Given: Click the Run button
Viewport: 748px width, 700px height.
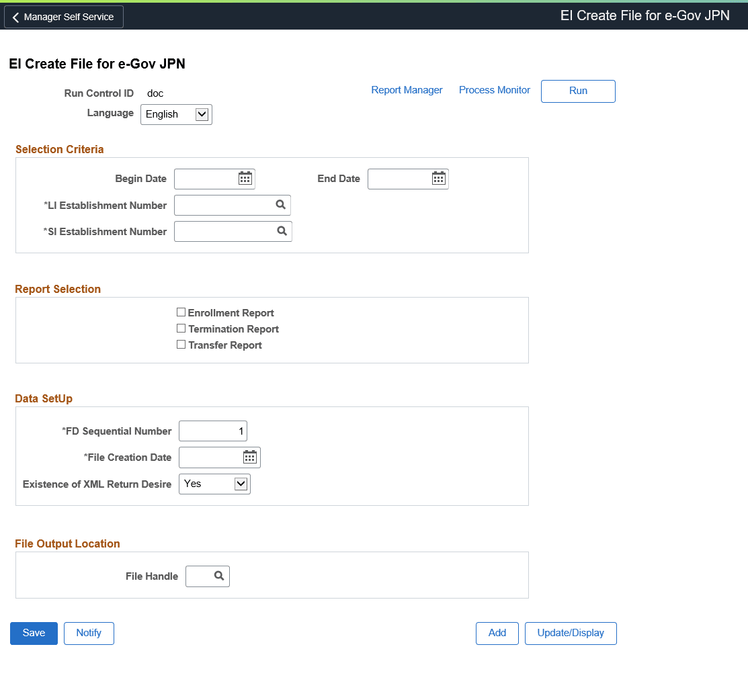Looking at the screenshot, I should 577,91.
